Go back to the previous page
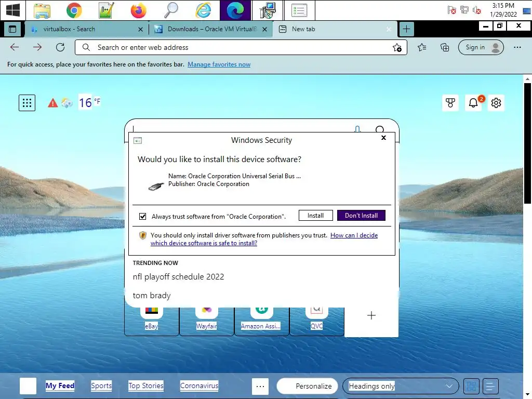This screenshot has width=532, height=399. [x=15, y=47]
